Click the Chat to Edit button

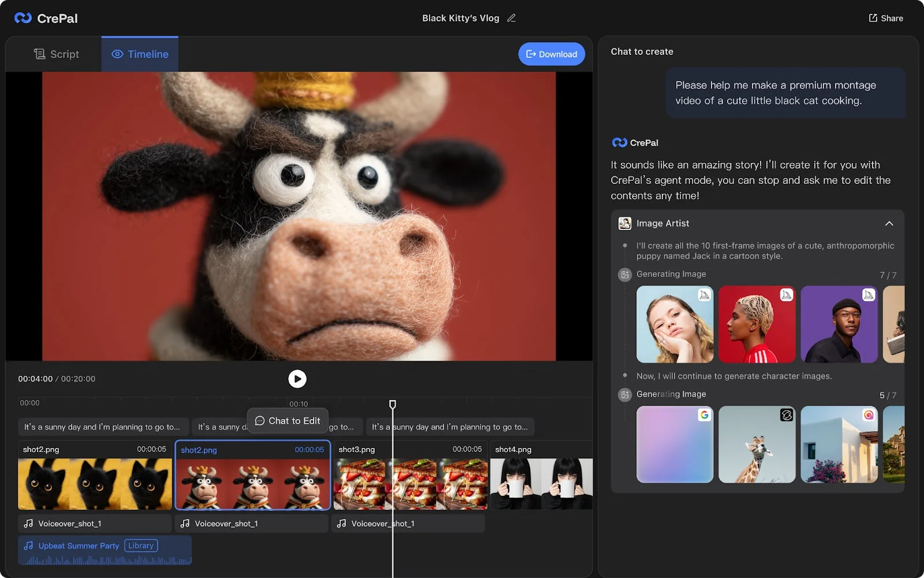click(288, 421)
